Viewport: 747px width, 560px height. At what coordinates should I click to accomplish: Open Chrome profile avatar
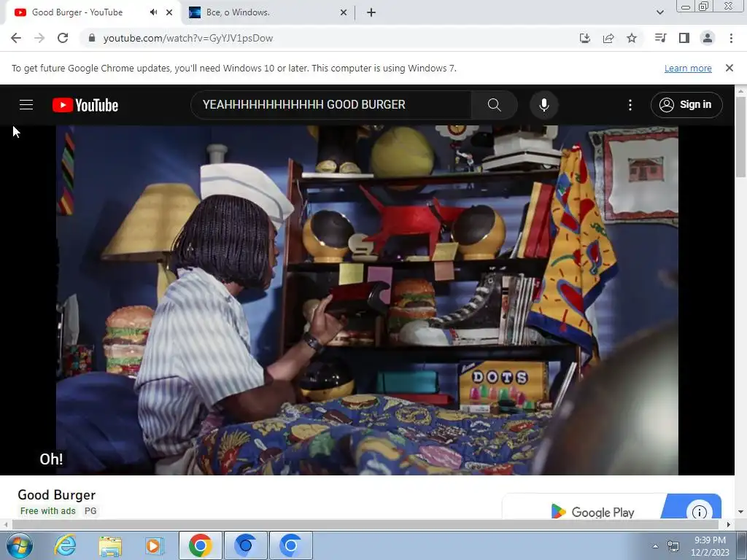point(708,38)
